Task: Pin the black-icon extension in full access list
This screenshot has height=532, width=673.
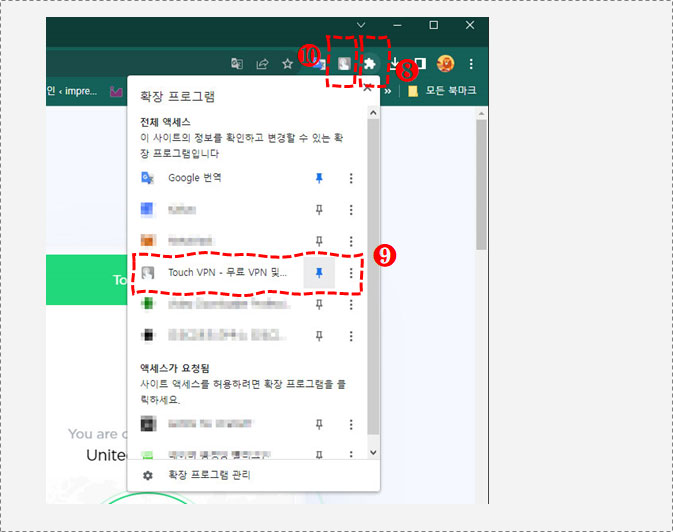Action: point(319,336)
